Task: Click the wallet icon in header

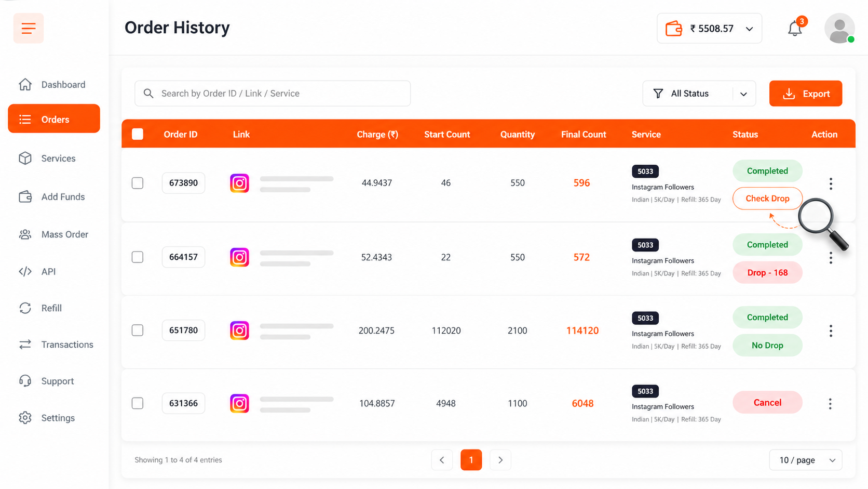Action: [674, 28]
